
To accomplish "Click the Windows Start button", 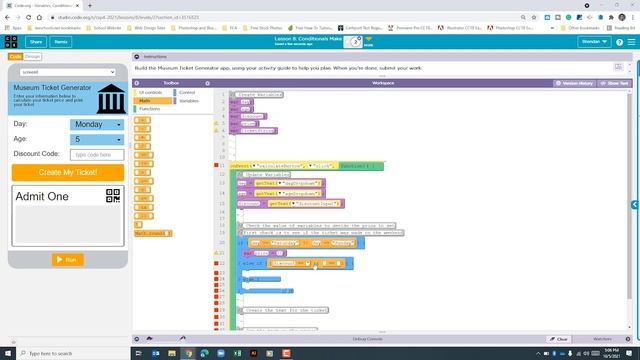I will click(x=8, y=353).
